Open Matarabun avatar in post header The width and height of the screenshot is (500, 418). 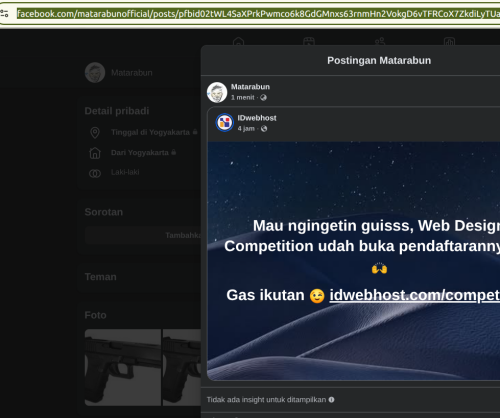click(x=217, y=92)
